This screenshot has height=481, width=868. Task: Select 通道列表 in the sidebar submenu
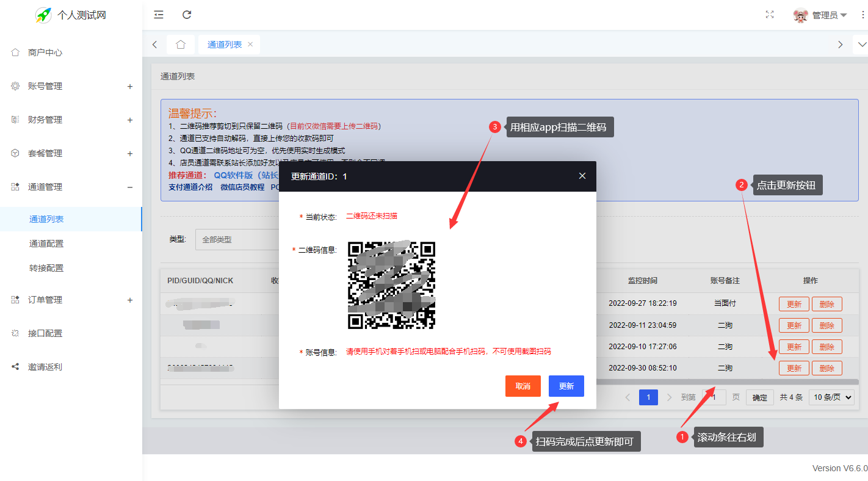(71, 219)
